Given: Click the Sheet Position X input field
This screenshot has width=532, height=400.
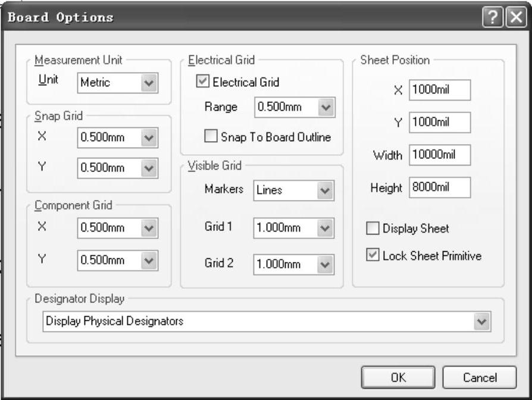Looking at the screenshot, I should coord(440,90).
